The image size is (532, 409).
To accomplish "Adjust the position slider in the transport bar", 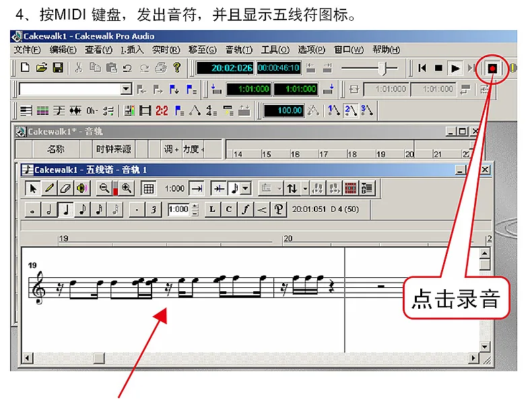I will coord(383,69).
